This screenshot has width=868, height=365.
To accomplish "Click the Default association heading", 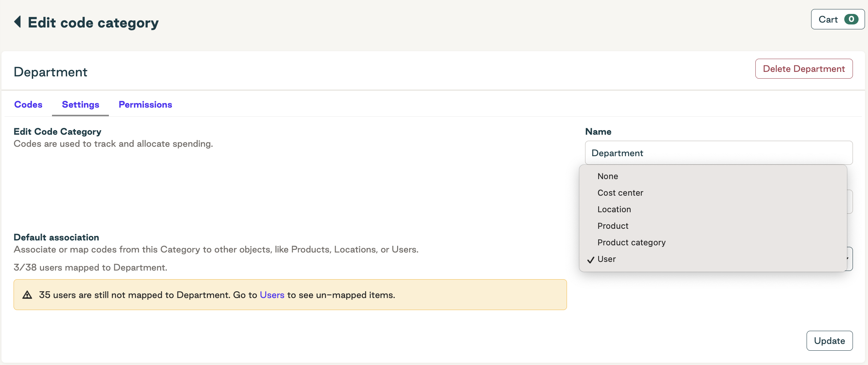I will (x=57, y=237).
